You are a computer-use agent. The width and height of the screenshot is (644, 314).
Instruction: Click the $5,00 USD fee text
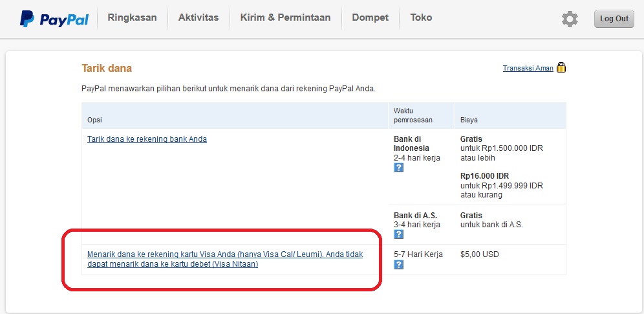480,254
